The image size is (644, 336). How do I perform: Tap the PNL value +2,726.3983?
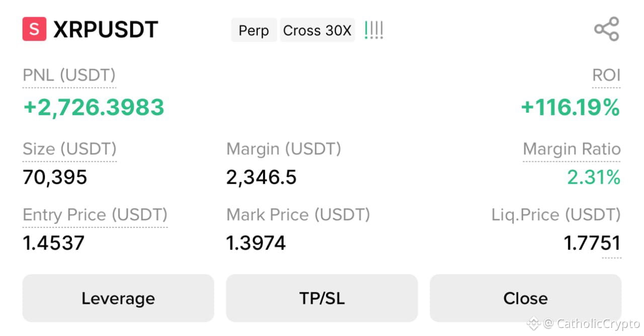94,107
